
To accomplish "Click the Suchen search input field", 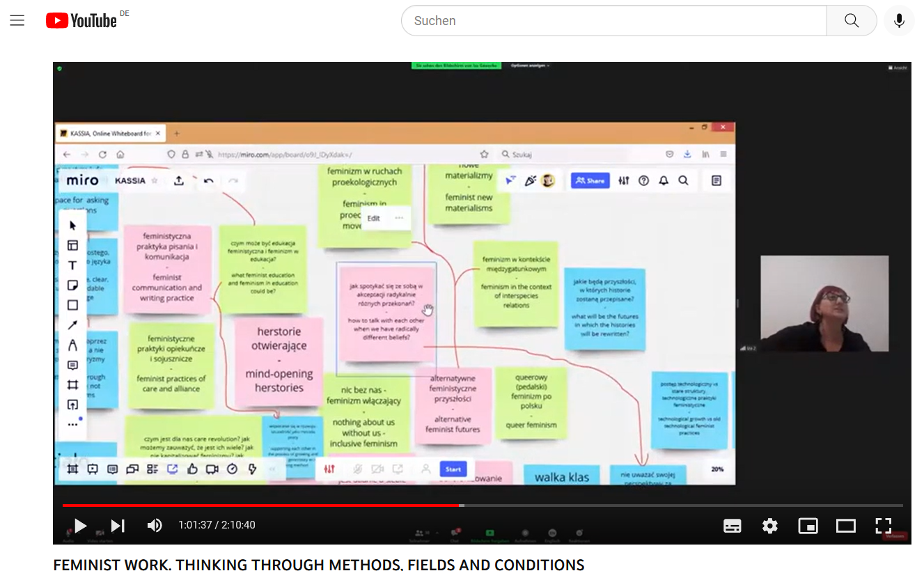I will [x=613, y=21].
